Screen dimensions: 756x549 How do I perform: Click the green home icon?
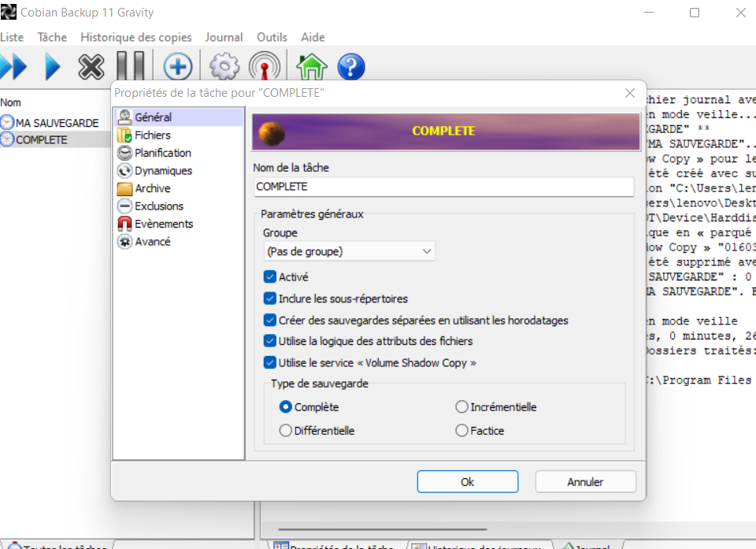coord(312,66)
